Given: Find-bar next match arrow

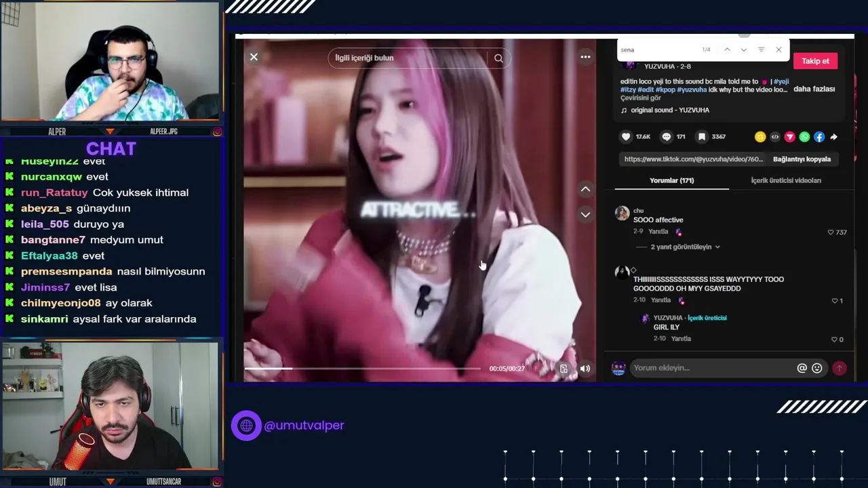Looking at the screenshot, I should pyautogui.click(x=744, y=49).
